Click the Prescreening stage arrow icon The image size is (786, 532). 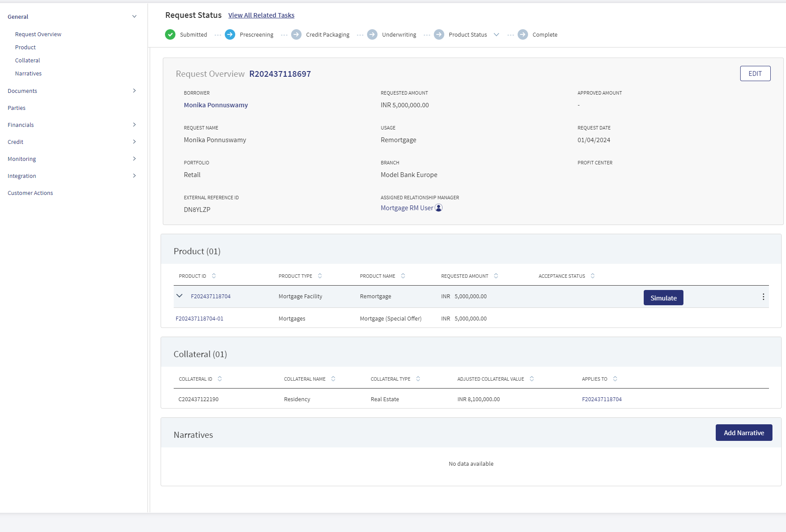[x=230, y=34]
